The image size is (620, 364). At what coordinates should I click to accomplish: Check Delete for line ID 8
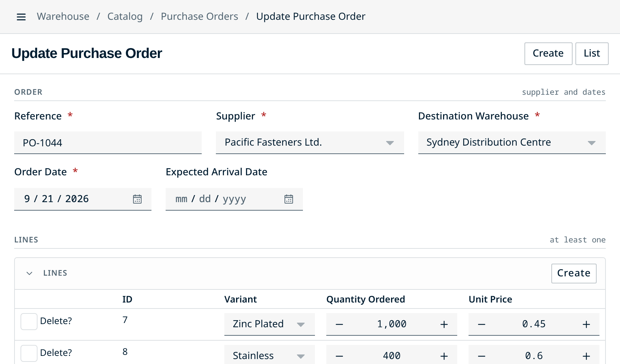[29, 353]
